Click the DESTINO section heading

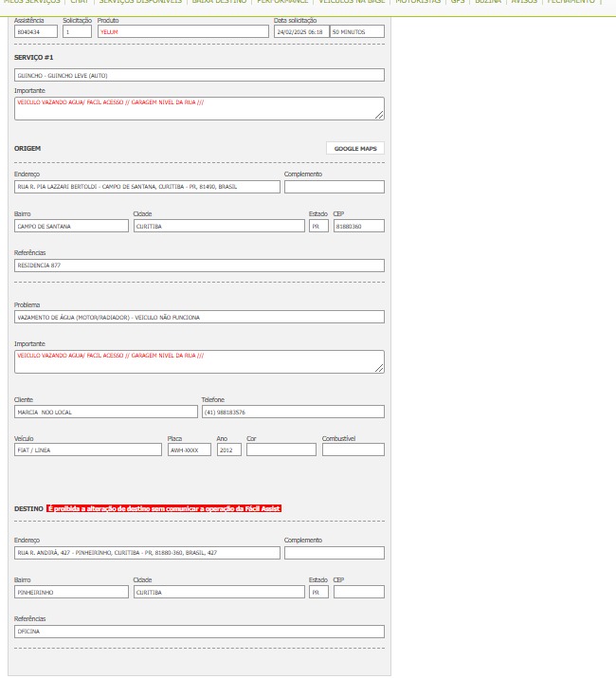tap(28, 509)
